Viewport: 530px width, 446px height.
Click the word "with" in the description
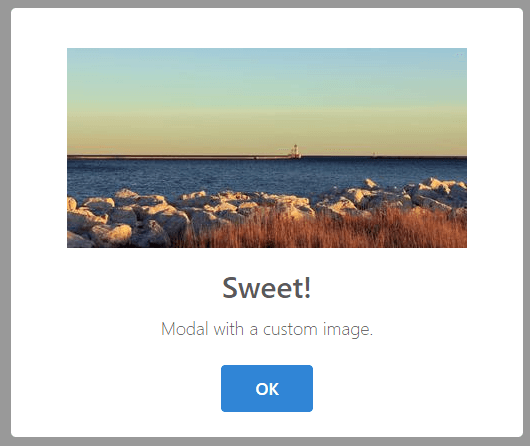(x=228, y=329)
